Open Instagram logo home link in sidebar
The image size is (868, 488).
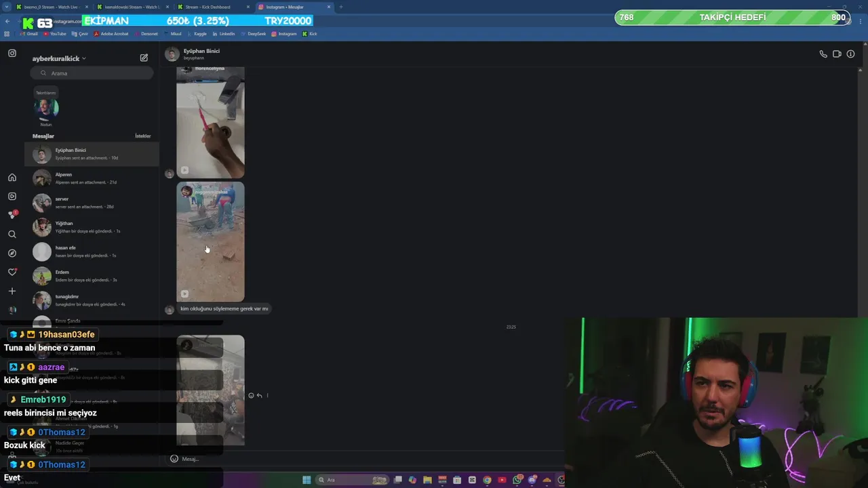(x=12, y=53)
